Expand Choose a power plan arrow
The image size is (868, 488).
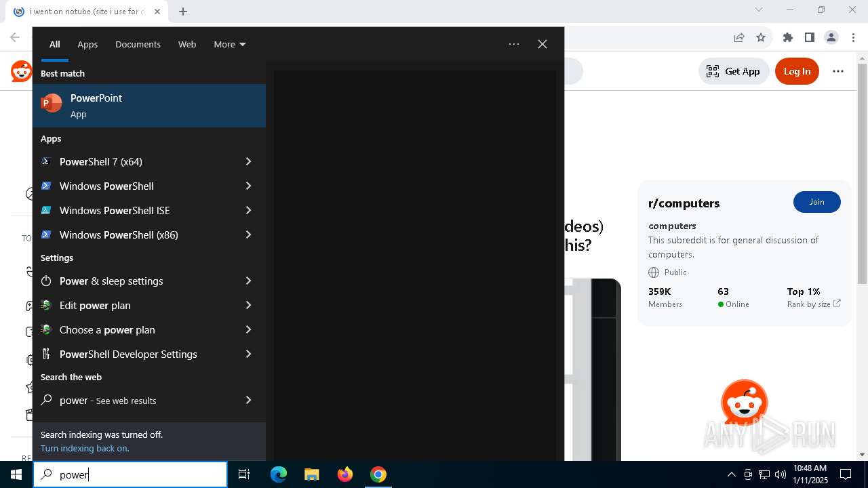248,329
